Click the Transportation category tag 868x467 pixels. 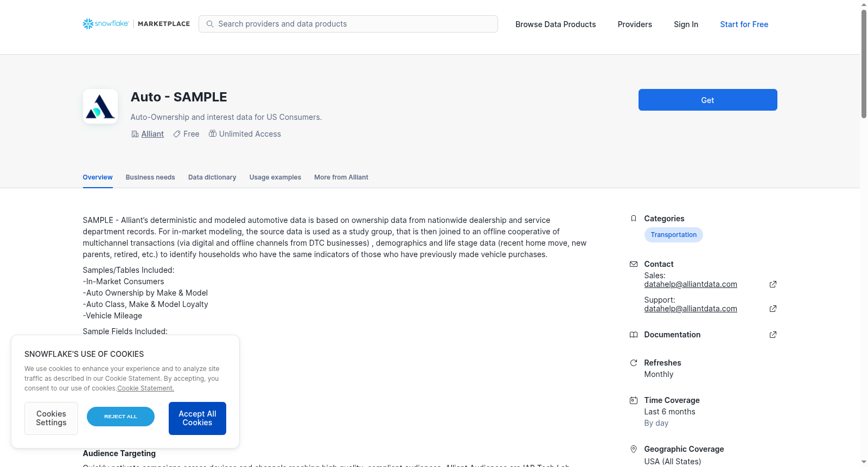(x=673, y=235)
